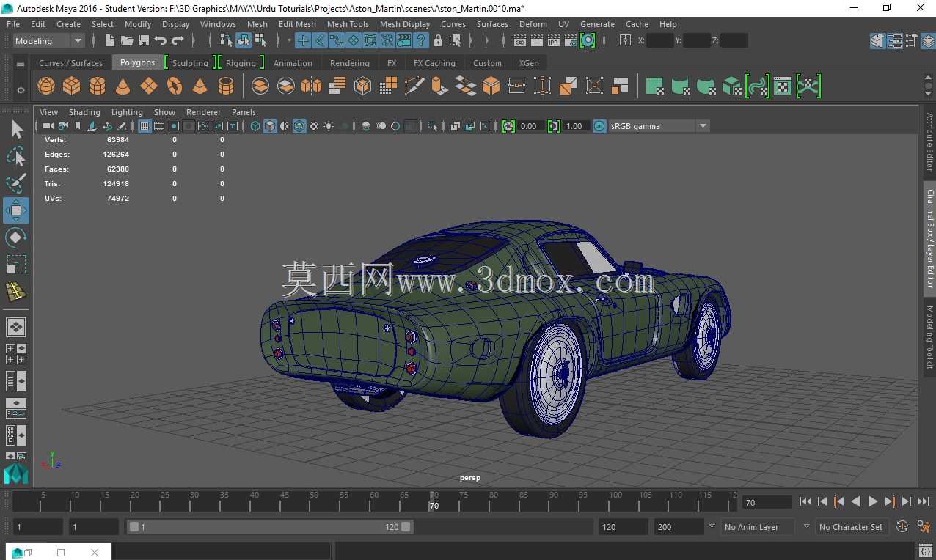This screenshot has height=560, width=936.
Task: Open the sRGB gamma view transform dropdown
Action: coord(659,126)
